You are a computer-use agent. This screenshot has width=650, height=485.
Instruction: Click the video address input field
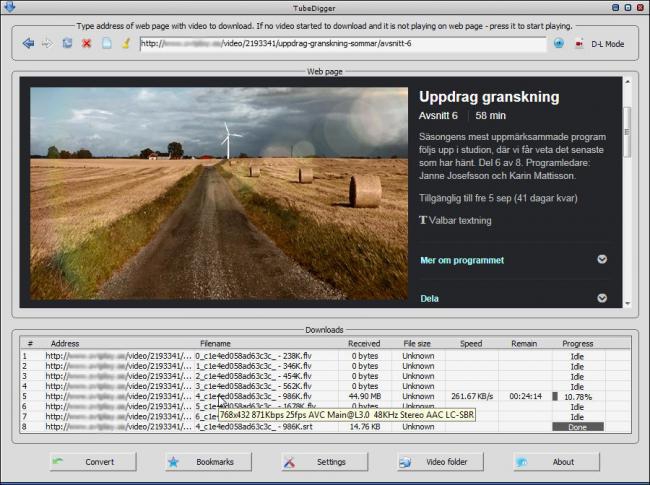(x=342, y=44)
